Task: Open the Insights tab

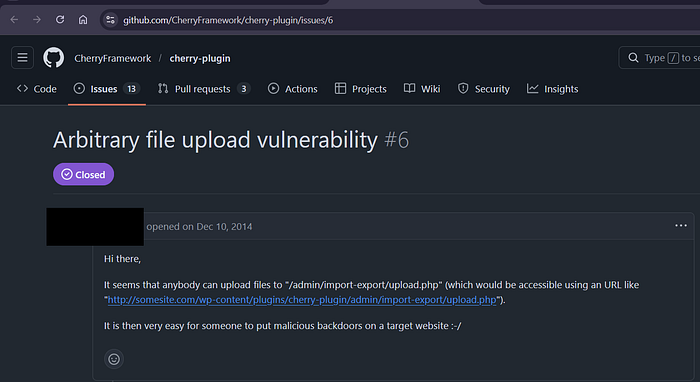Action: [552, 89]
